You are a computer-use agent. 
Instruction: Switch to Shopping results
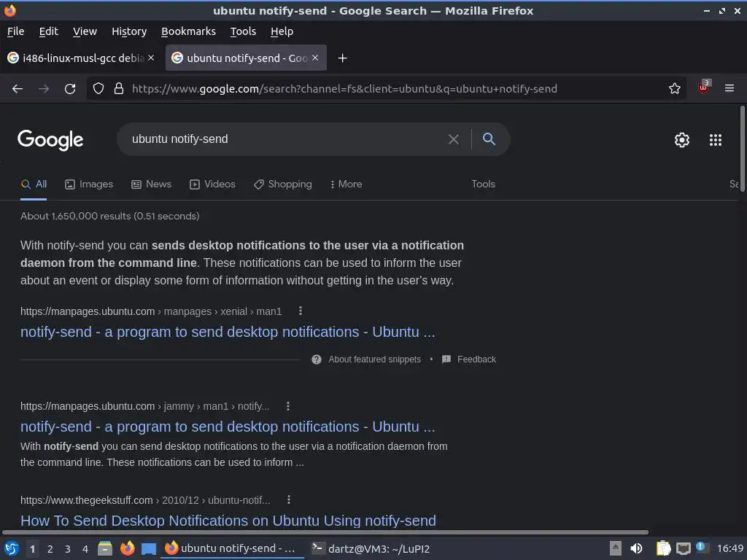pos(282,184)
